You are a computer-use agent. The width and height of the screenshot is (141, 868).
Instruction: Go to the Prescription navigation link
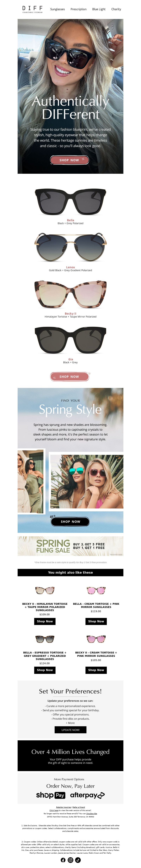point(79,9)
